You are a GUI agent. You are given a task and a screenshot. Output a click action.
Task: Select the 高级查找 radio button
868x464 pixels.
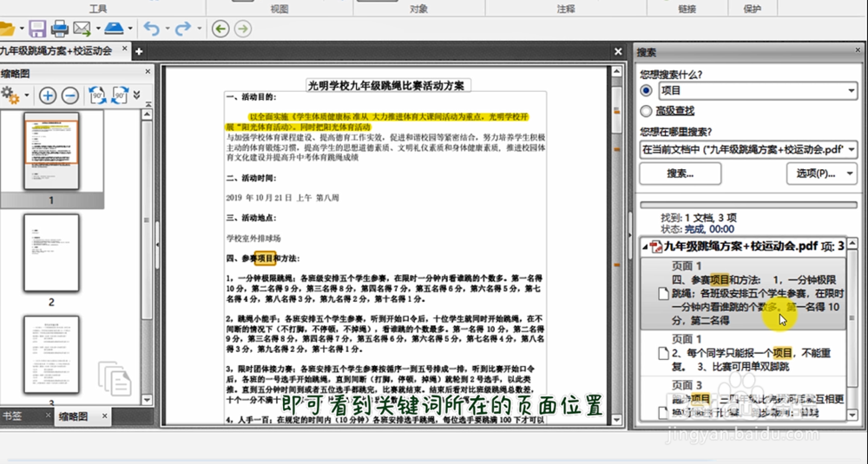click(646, 111)
